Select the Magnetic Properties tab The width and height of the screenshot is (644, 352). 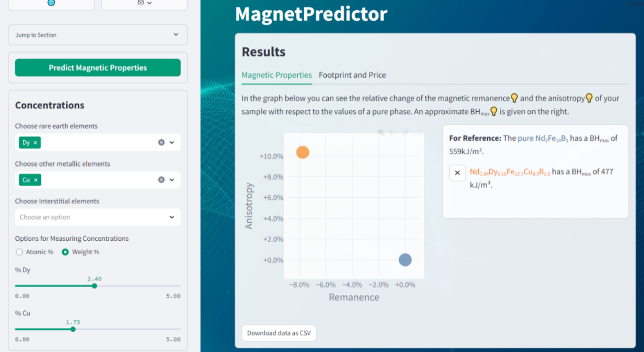277,75
